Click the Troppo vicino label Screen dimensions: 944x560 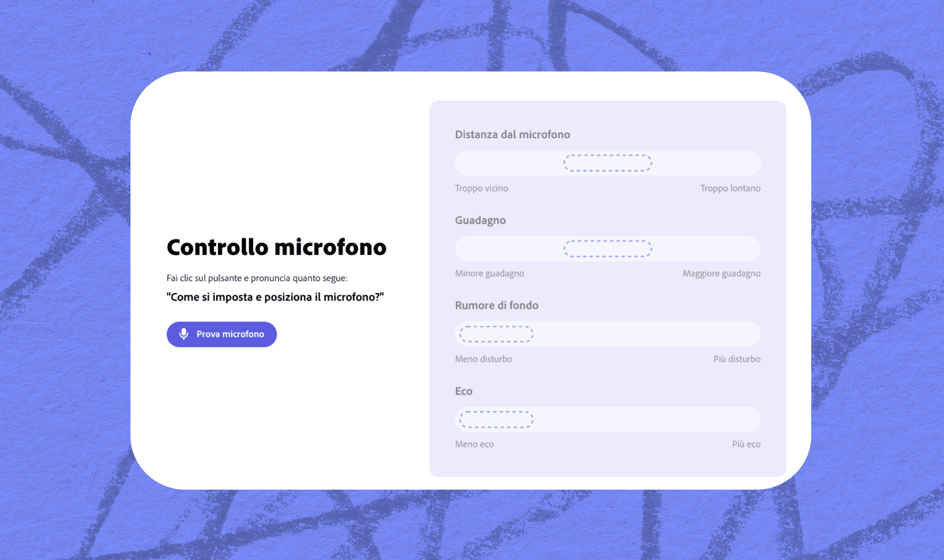point(481,188)
